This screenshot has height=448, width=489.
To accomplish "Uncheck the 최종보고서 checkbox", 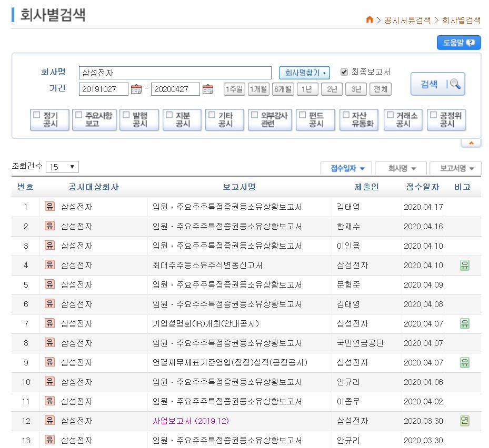I will 344,72.
